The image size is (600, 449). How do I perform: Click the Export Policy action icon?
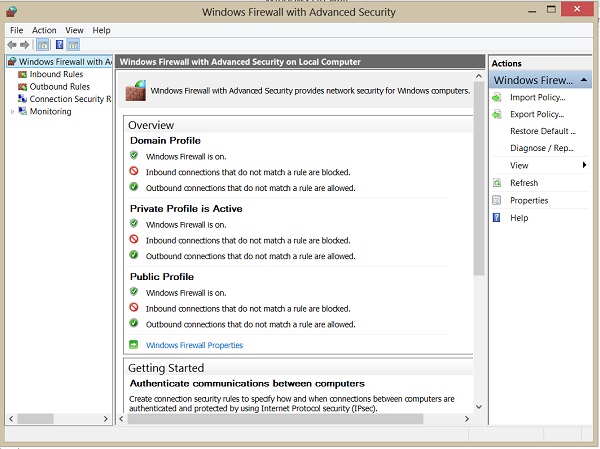coord(497,114)
